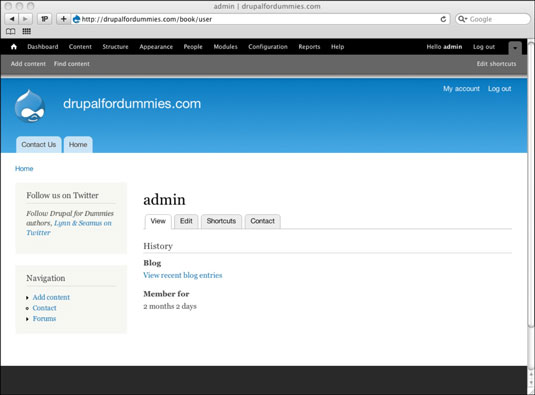Click the Find content shortcut

(x=72, y=64)
